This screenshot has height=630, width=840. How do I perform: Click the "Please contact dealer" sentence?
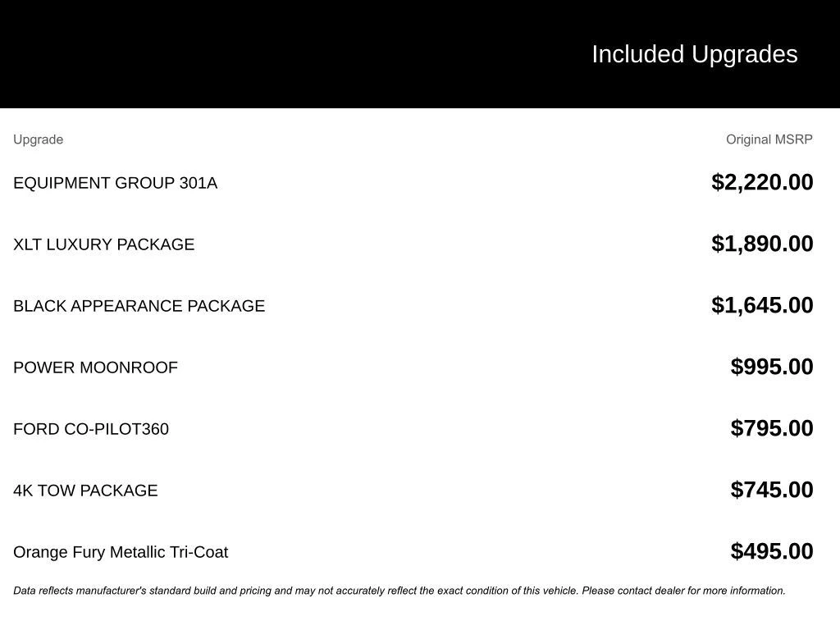(683, 591)
